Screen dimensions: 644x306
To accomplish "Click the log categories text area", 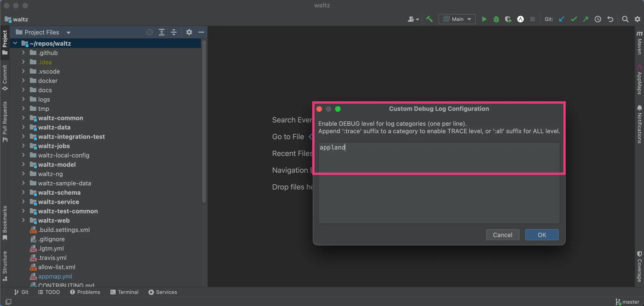I will [x=439, y=183].
